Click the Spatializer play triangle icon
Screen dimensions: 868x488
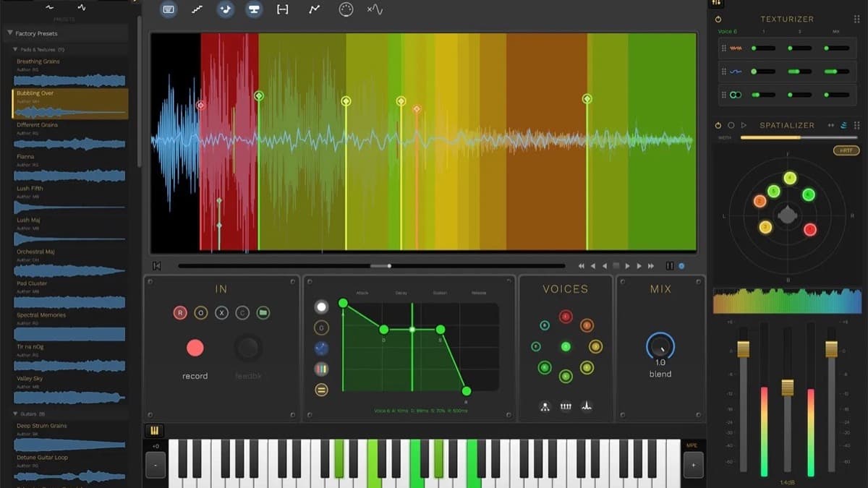[744, 125]
